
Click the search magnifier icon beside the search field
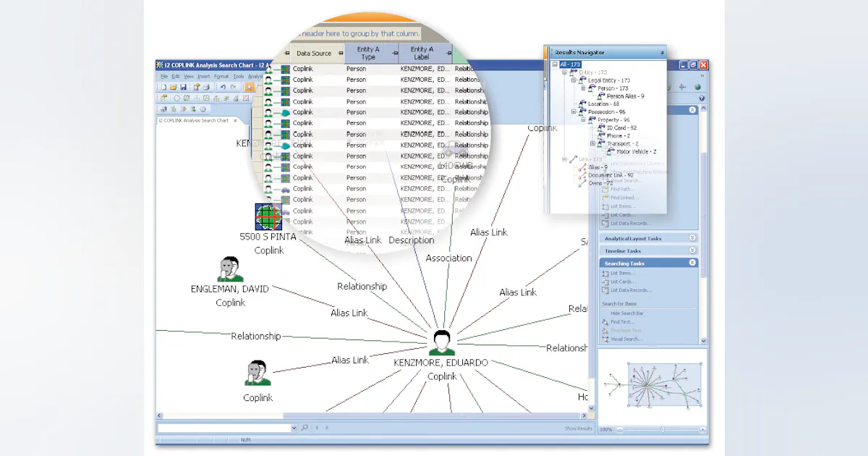[305, 428]
